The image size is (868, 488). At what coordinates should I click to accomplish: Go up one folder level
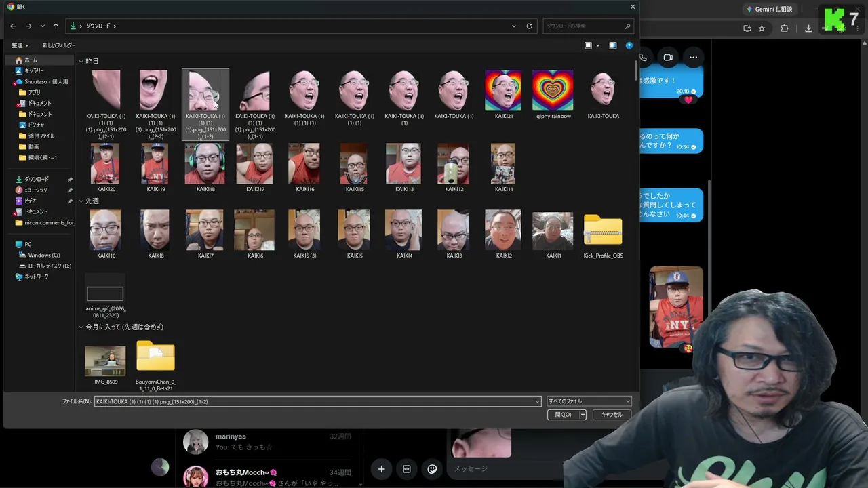click(x=56, y=26)
